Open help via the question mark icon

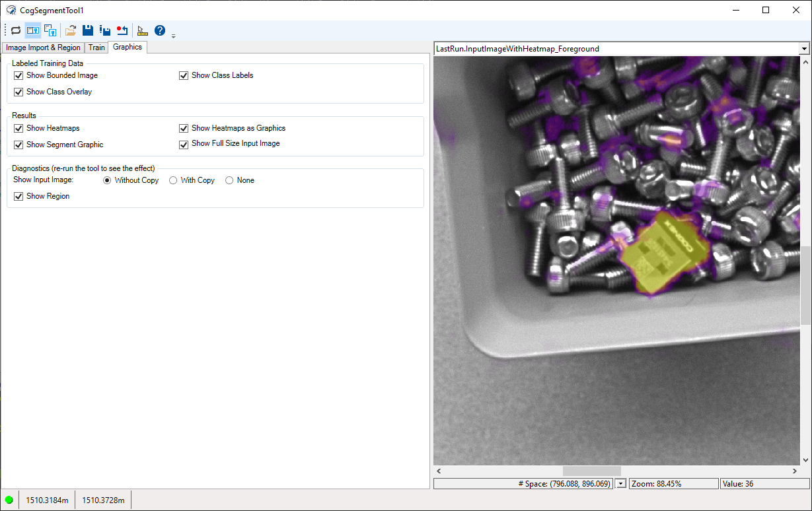point(159,30)
